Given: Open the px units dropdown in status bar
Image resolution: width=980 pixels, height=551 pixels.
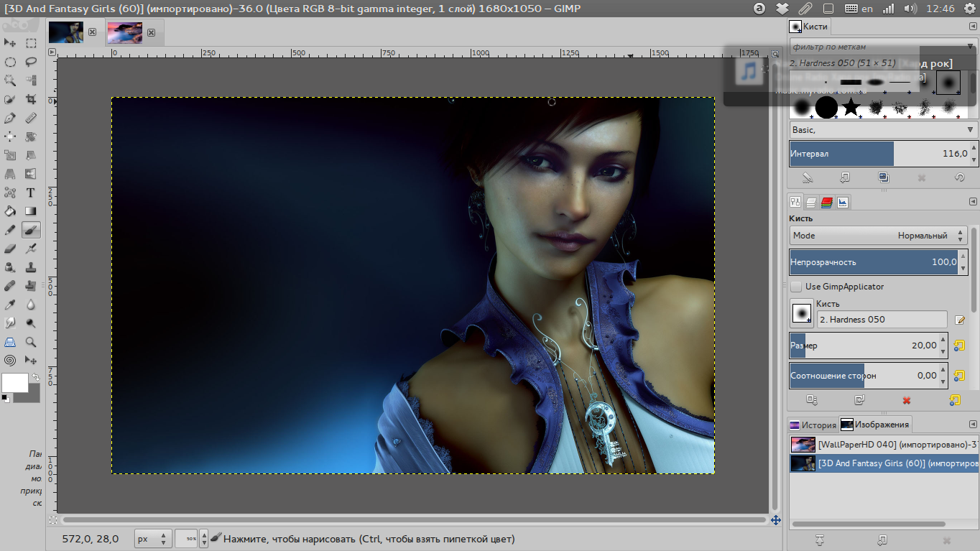Looking at the screenshot, I should point(153,539).
